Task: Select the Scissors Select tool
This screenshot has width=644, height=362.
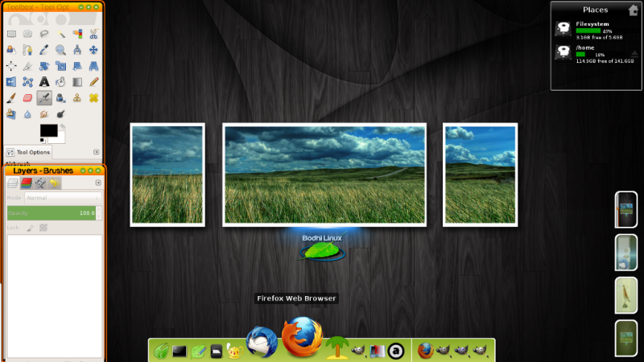Action: [93, 34]
